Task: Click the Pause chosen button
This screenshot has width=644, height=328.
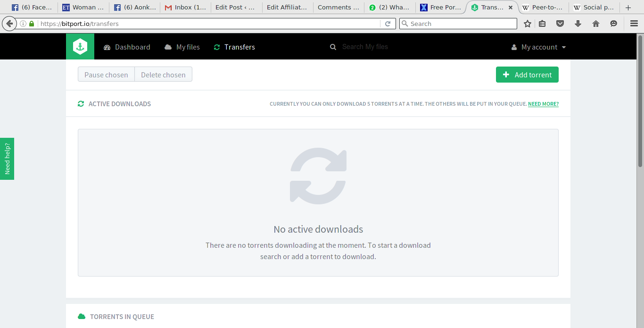Action: (106, 75)
